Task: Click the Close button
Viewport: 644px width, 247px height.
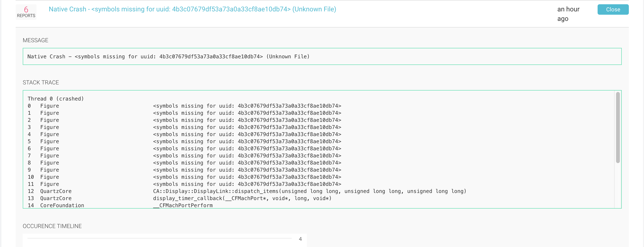Action: [613, 9]
